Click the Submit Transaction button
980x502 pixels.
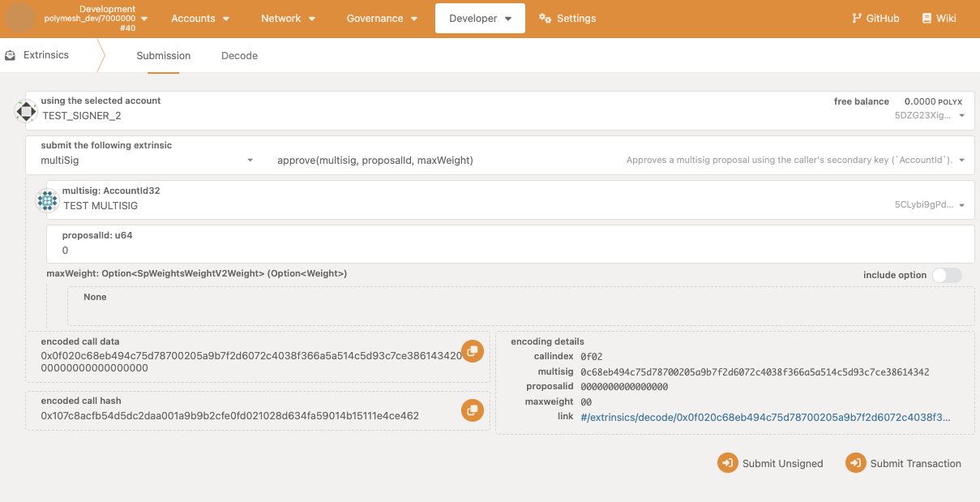(904, 463)
